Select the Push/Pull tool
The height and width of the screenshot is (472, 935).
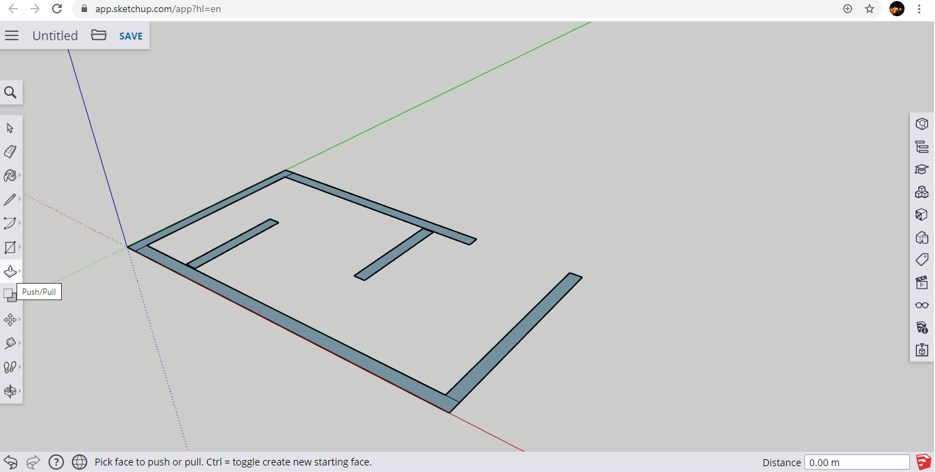point(10,272)
